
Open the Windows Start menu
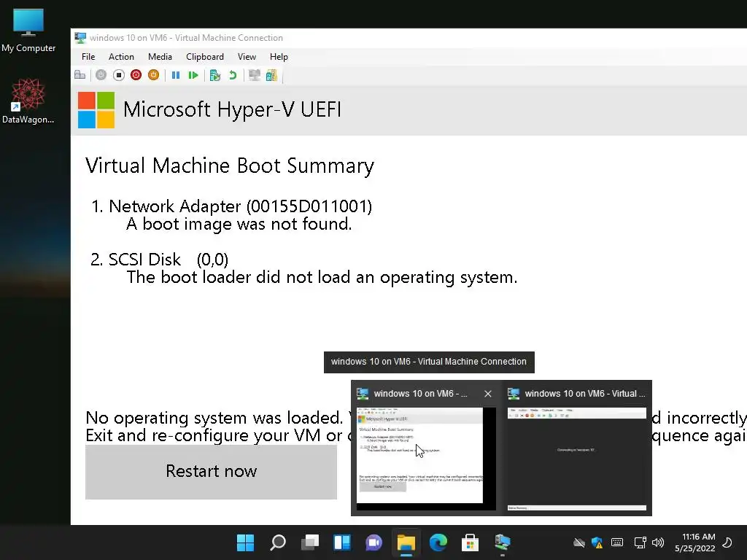pos(246,542)
